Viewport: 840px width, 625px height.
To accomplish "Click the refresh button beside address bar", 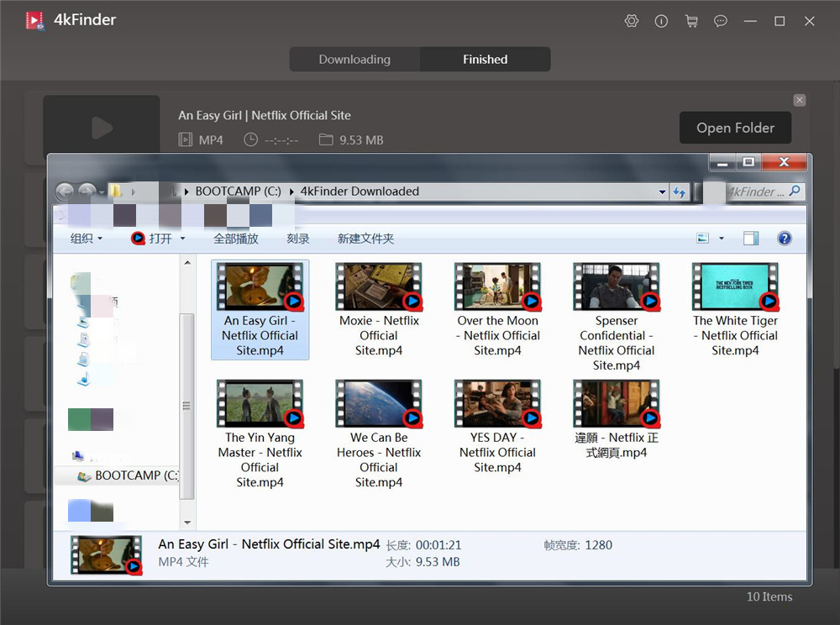I will tap(680, 192).
